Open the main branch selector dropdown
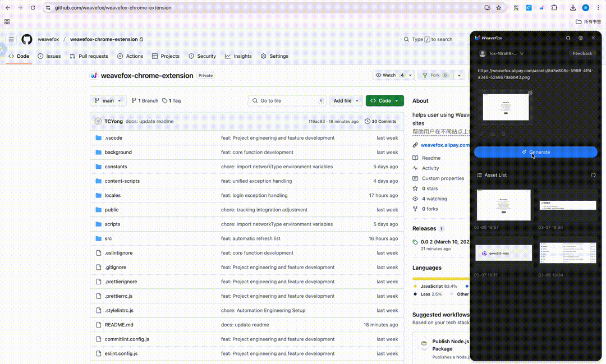The width and height of the screenshot is (606, 364). click(x=108, y=100)
